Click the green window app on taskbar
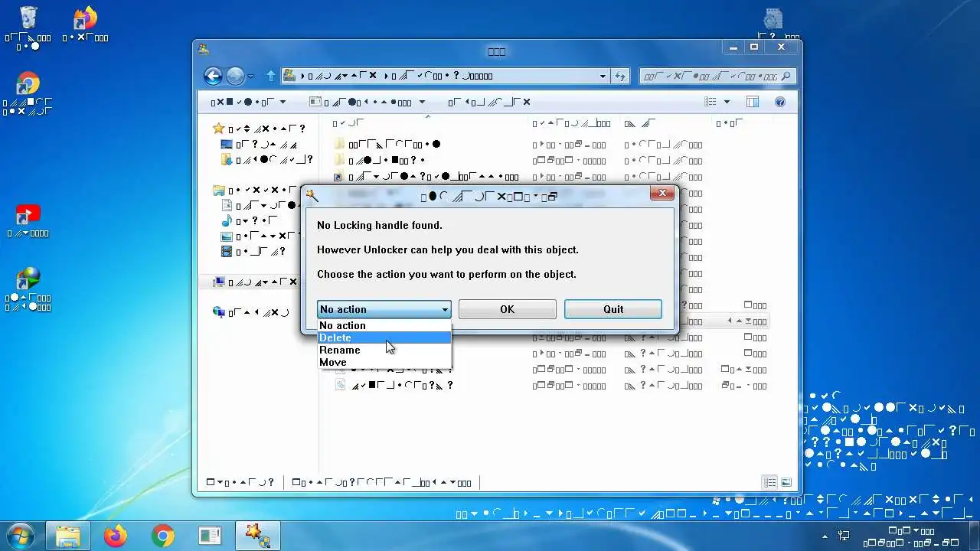Screen dimensions: 980x551 pos(210,536)
